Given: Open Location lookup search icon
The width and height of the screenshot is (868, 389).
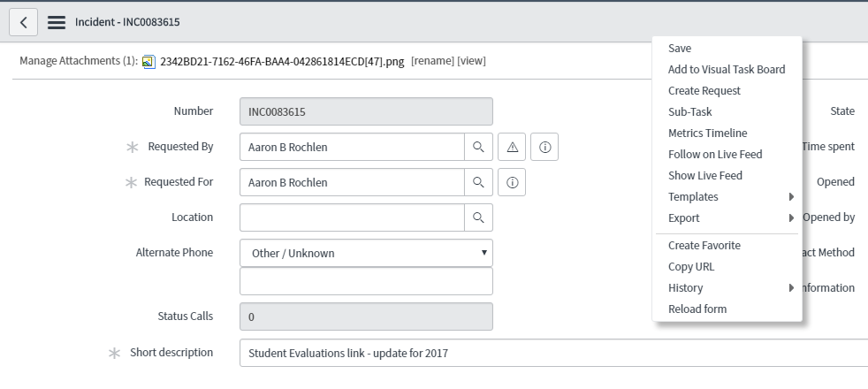Looking at the screenshot, I should pyautogui.click(x=478, y=218).
